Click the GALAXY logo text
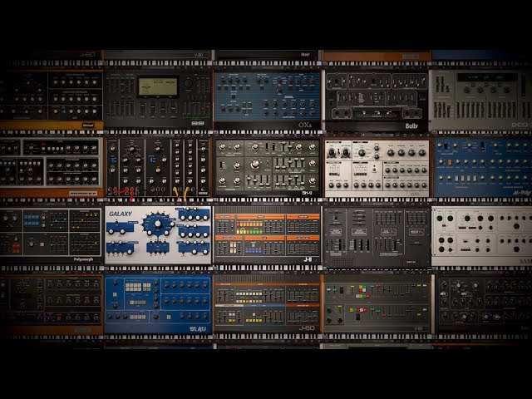This screenshot has height=399, width=532. [x=121, y=214]
